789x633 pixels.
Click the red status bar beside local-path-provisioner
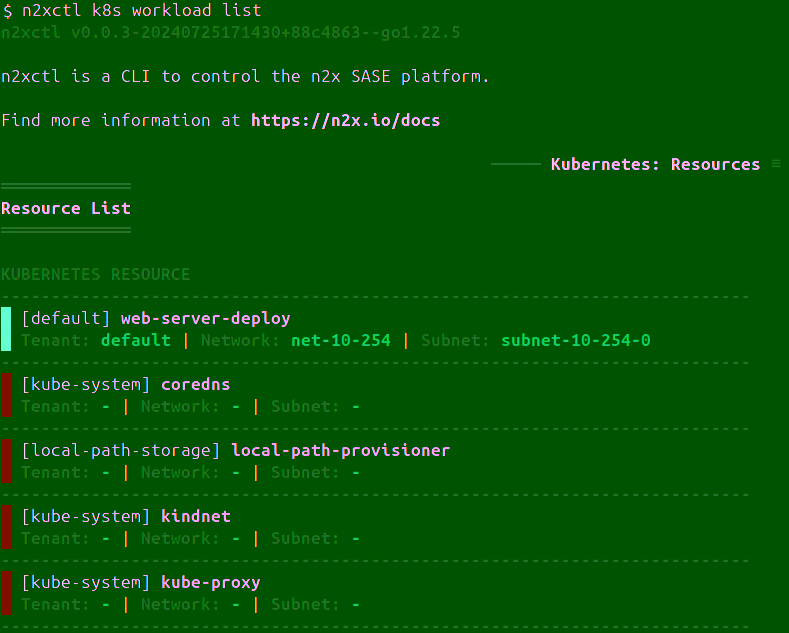tap(6, 461)
